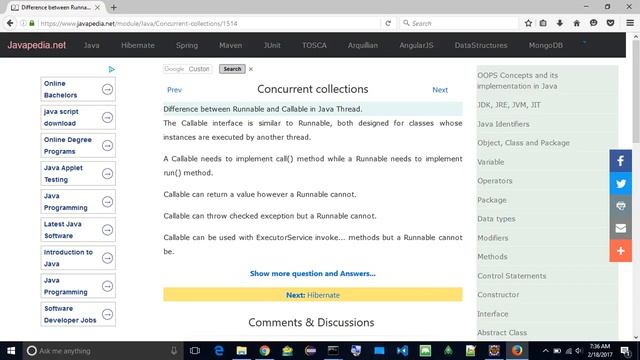This screenshot has width=640, height=360.
Task: Open the Hibernate nav menu
Action: click(138, 45)
